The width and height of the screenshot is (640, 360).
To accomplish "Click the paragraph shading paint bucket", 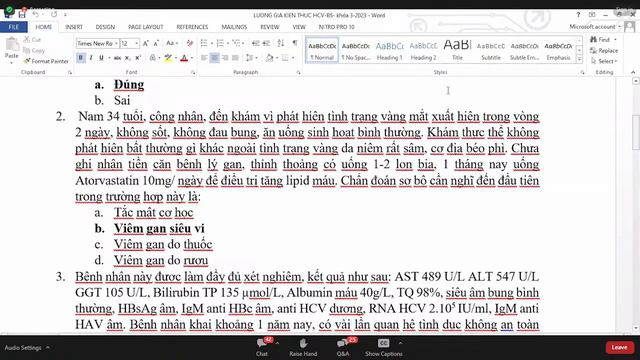I will coord(269,58).
